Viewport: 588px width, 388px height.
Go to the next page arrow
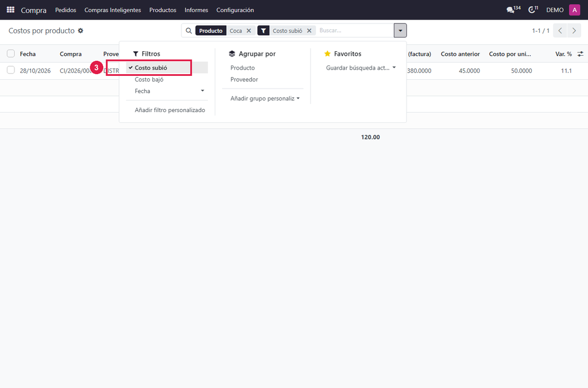574,31
